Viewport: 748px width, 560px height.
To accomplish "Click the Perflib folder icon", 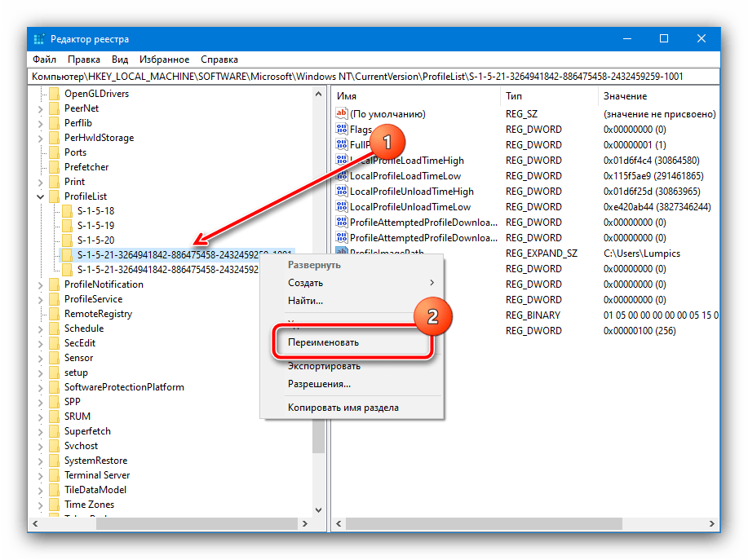I will coord(55,123).
